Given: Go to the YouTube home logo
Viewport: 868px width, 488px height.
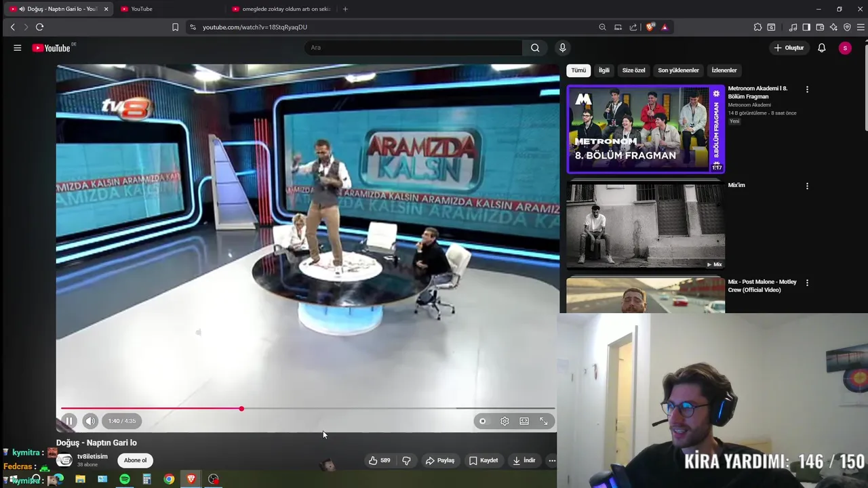Looking at the screenshot, I should tap(52, 47).
